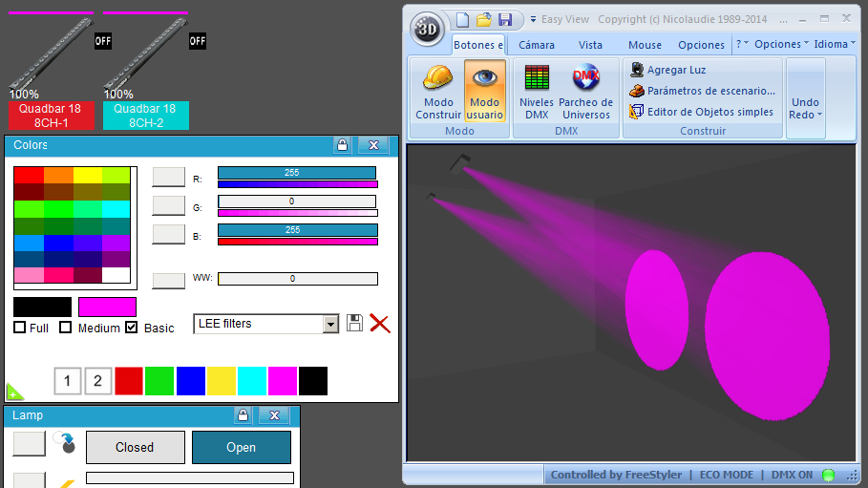Viewport: 868px width, 488px height.
Task: Click color preset button 2
Action: (98, 381)
